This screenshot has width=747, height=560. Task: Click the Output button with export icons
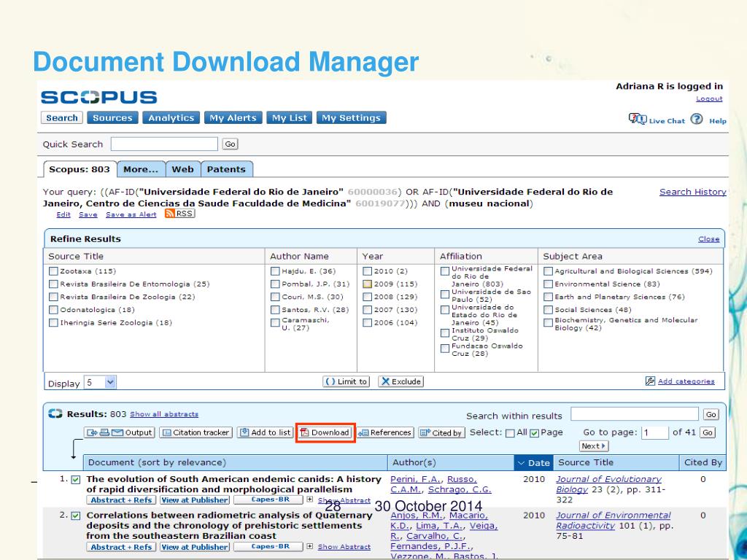119,432
